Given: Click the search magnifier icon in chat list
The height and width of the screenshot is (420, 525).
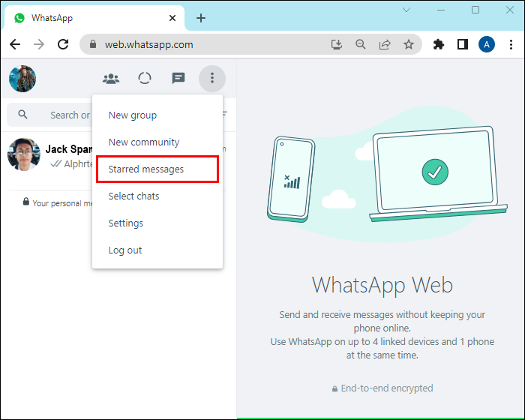Looking at the screenshot, I should pyautogui.click(x=22, y=115).
